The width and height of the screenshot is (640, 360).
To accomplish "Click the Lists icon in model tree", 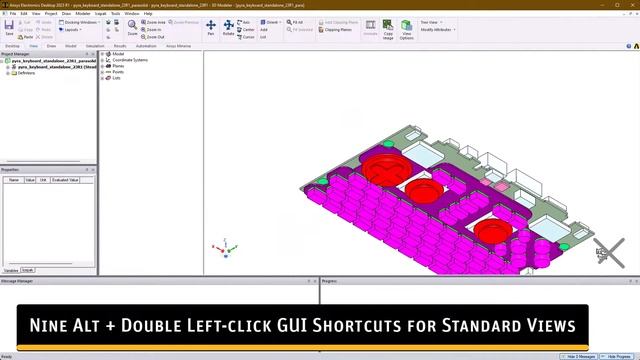I will click(x=109, y=78).
